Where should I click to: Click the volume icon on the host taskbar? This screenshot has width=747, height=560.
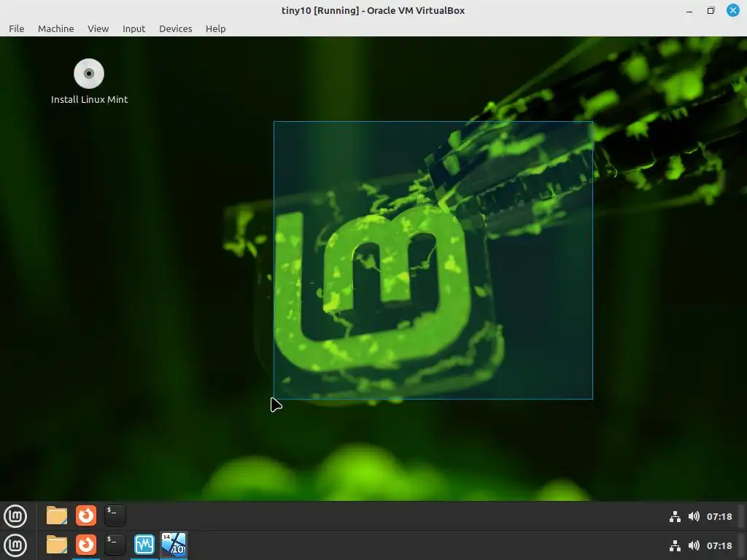(x=694, y=545)
